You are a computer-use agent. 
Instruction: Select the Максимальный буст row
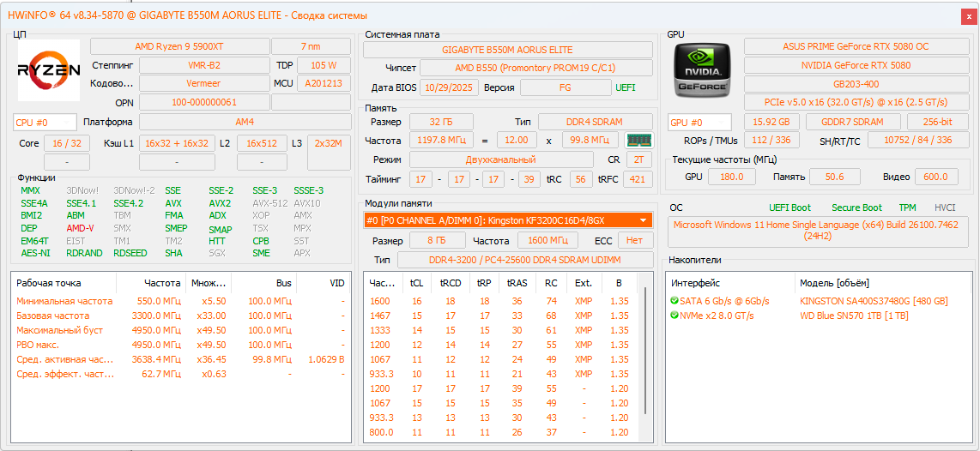tap(181, 330)
